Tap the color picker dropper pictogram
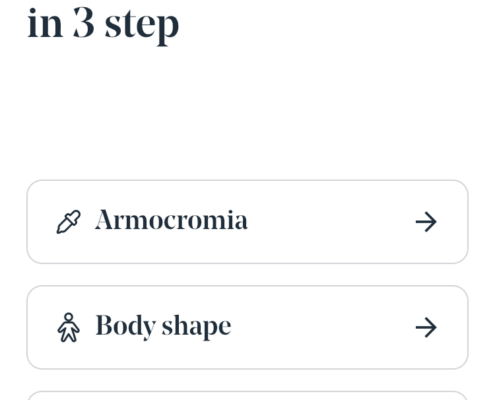The image size is (495, 400). (x=68, y=222)
